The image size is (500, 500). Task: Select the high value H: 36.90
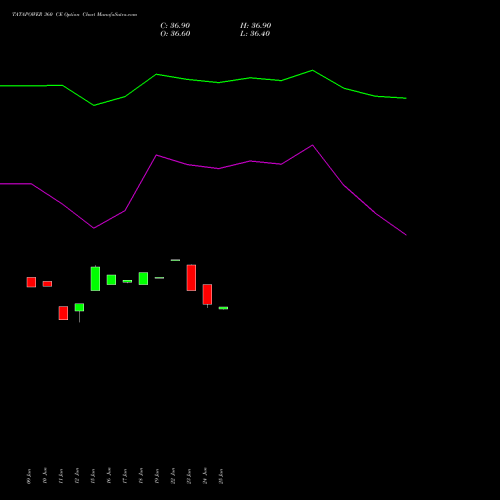coord(255,26)
